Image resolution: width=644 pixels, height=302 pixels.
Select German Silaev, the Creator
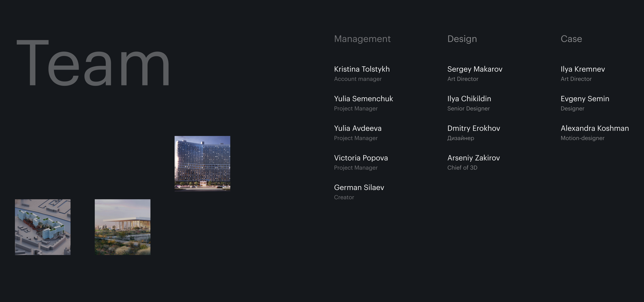[x=359, y=187]
